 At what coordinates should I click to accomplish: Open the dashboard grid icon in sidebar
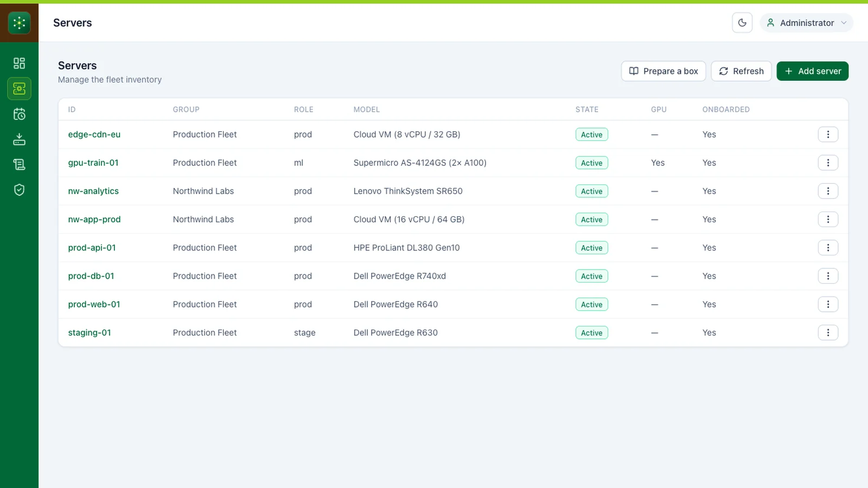pyautogui.click(x=19, y=63)
